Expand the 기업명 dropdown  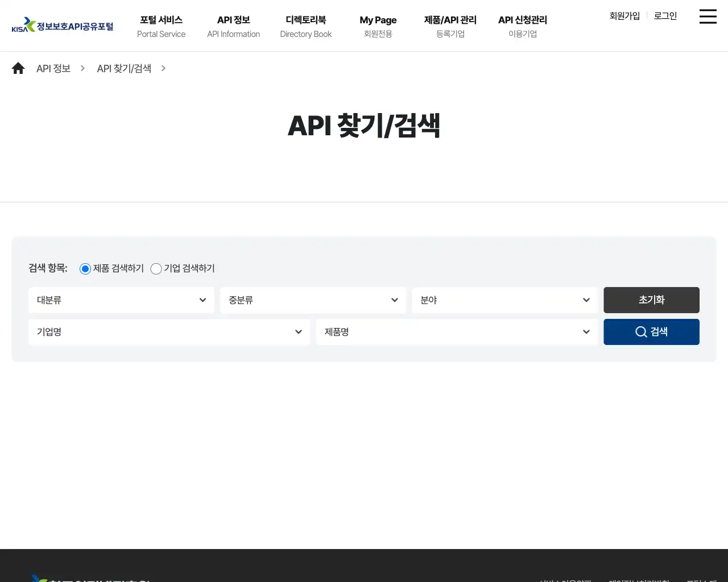coord(169,332)
